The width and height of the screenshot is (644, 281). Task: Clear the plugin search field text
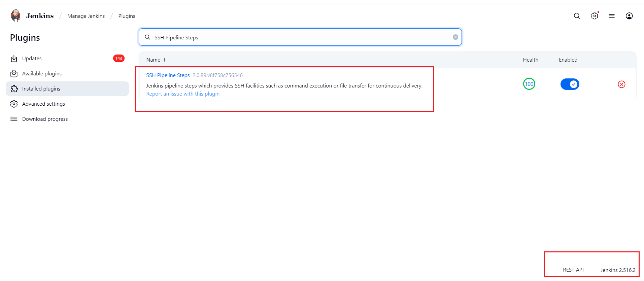(455, 37)
